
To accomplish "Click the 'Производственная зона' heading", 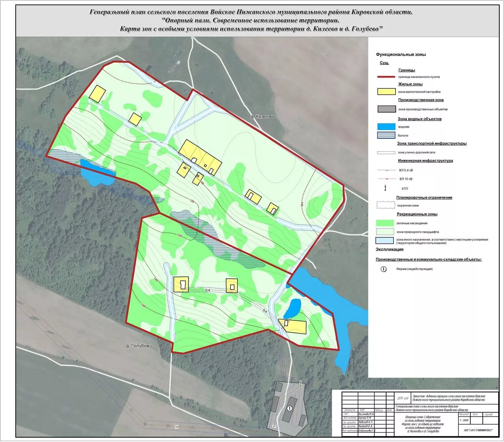I will [421, 100].
